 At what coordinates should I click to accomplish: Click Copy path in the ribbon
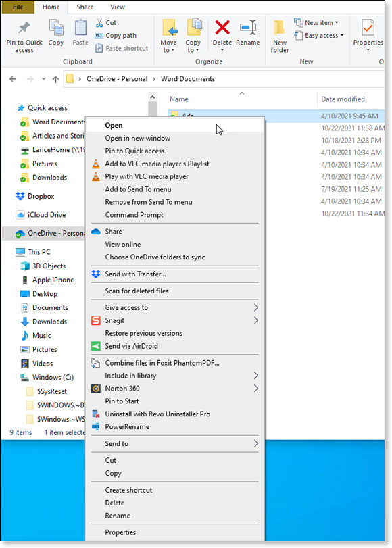point(116,36)
